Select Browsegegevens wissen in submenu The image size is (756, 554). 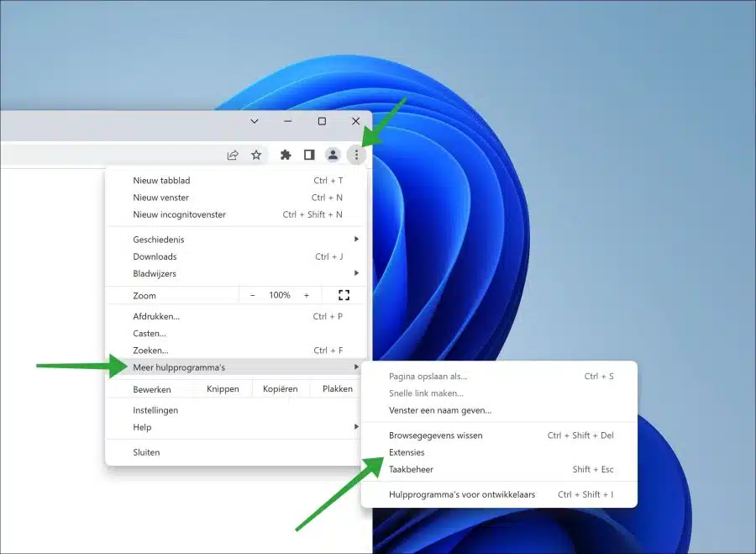coord(499,435)
